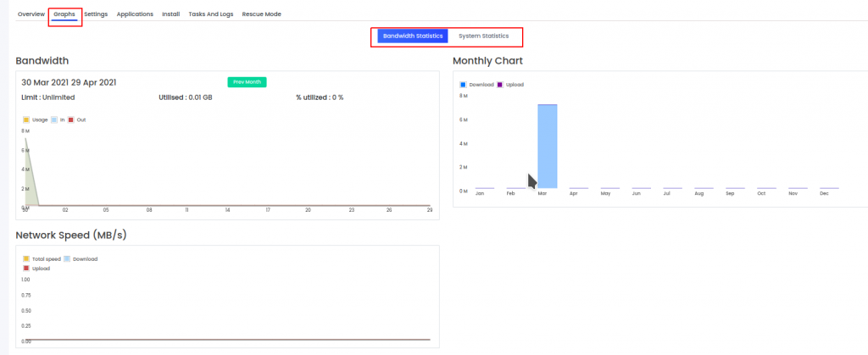This screenshot has width=868, height=355.
Task: Open the Applications tab
Action: point(135,14)
